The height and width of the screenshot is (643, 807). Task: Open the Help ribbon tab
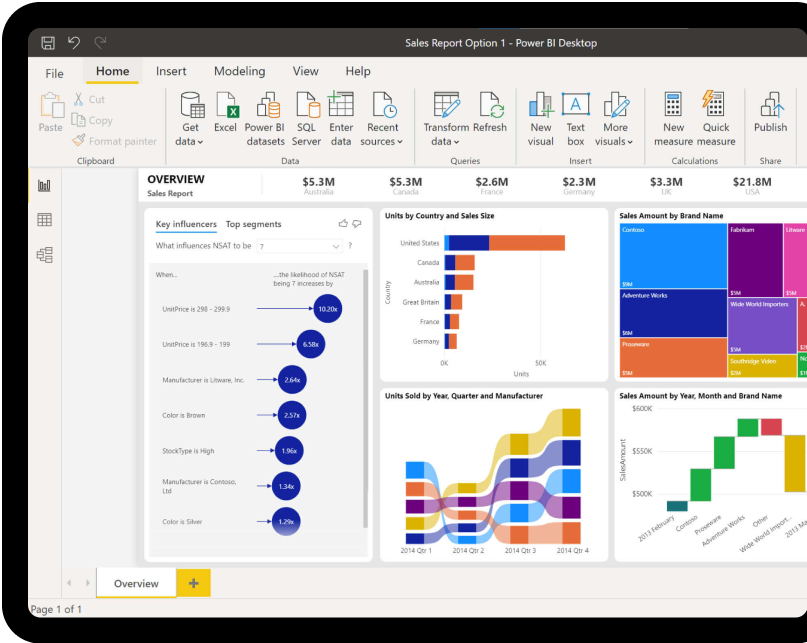pyautogui.click(x=358, y=71)
